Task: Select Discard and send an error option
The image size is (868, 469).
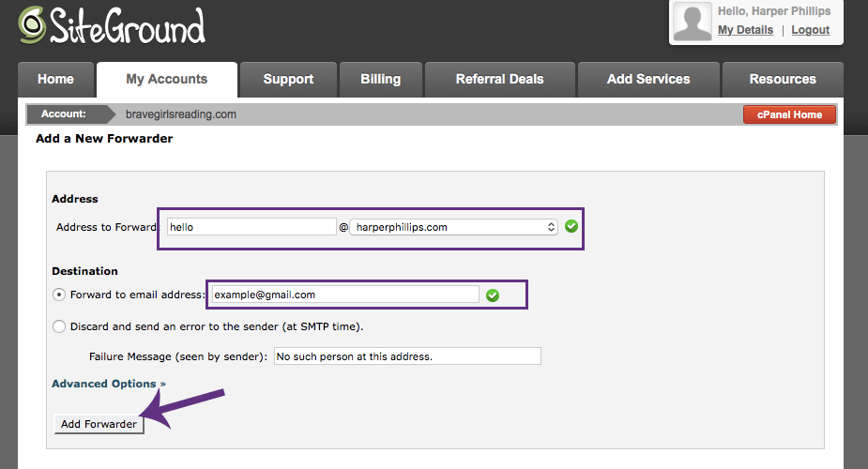Action: click(x=60, y=326)
